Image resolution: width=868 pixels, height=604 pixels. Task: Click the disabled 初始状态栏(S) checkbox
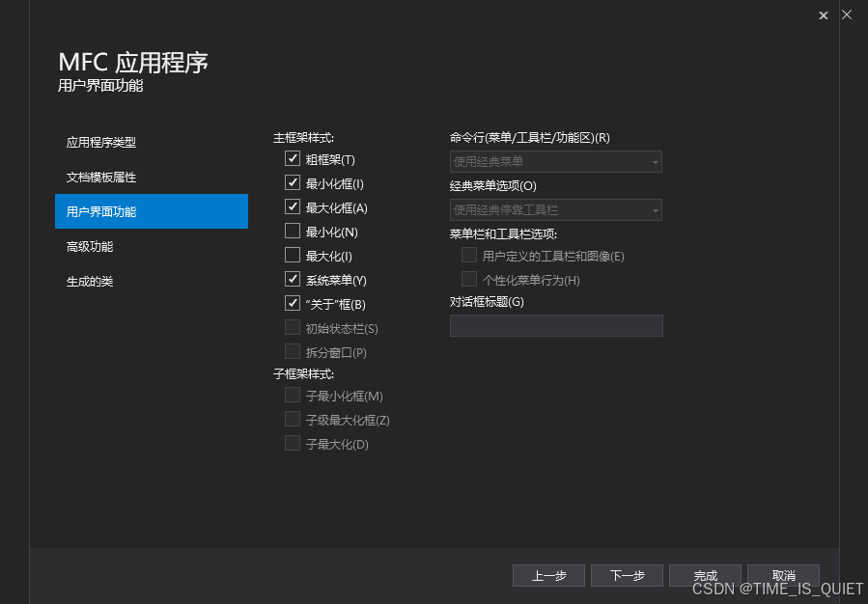[293, 327]
